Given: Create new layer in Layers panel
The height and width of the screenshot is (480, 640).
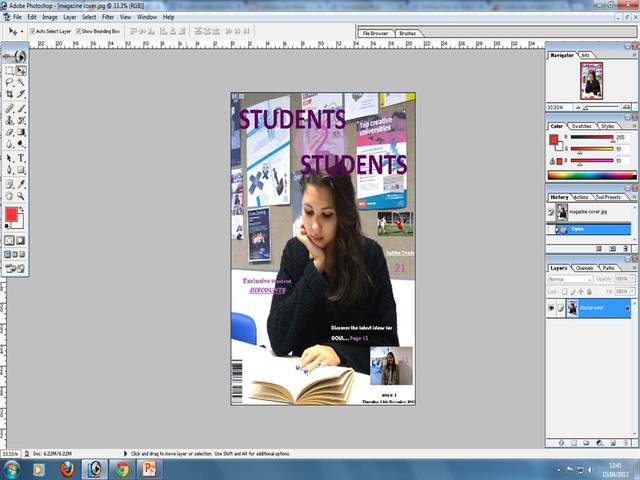Looking at the screenshot, I should point(613,442).
